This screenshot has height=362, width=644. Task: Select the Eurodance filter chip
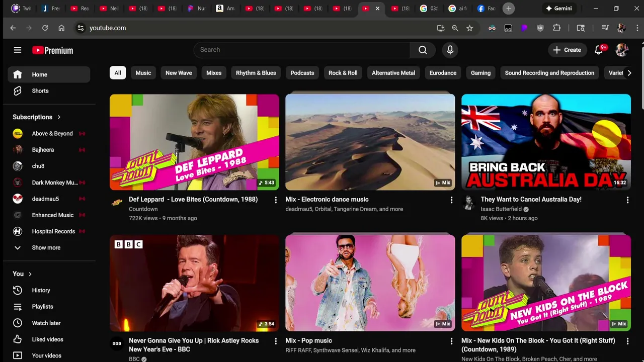[443, 73]
